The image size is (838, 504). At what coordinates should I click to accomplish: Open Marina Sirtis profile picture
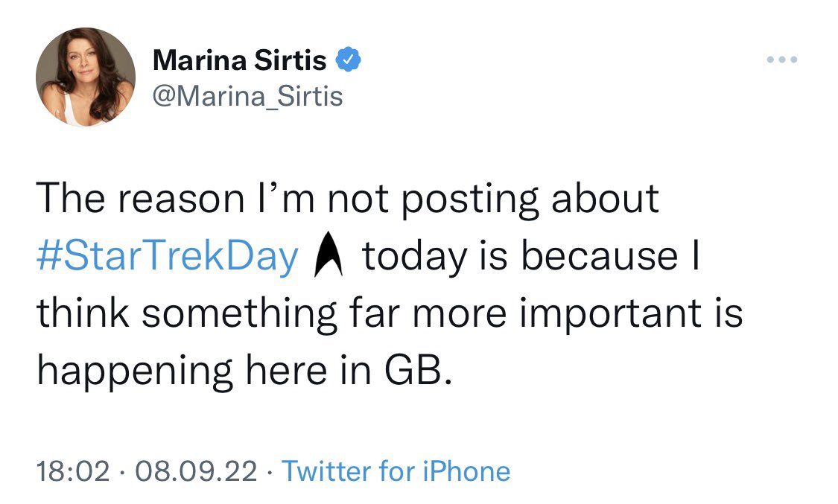tap(86, 77)
